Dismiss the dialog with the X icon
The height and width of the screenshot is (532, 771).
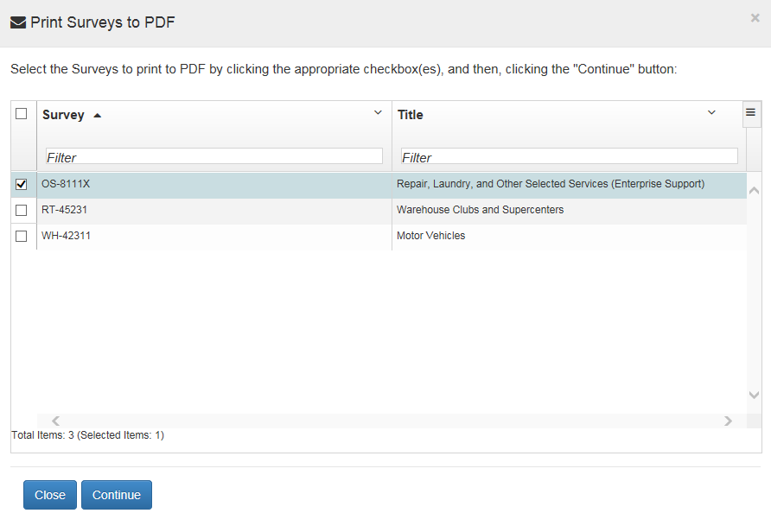[755, 17]
